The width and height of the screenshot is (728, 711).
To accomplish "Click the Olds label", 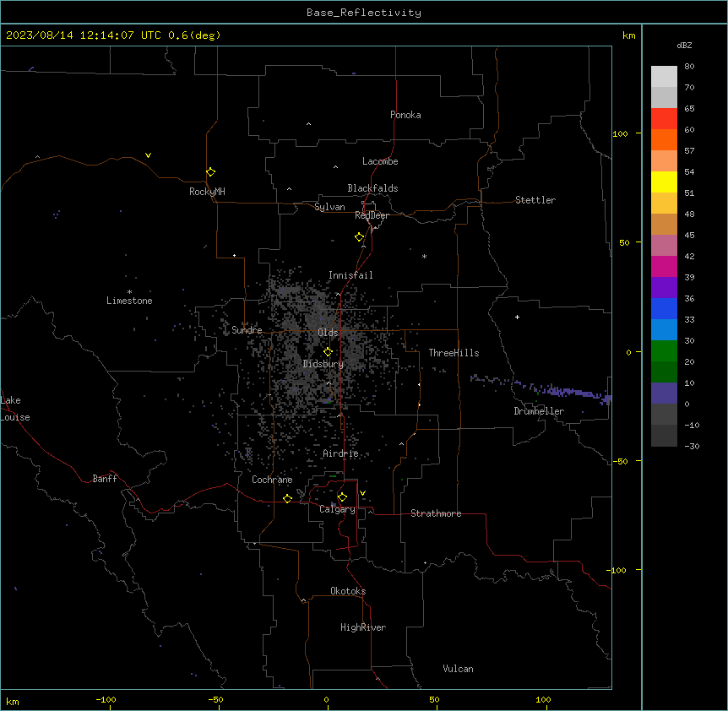I will [328, 333].
